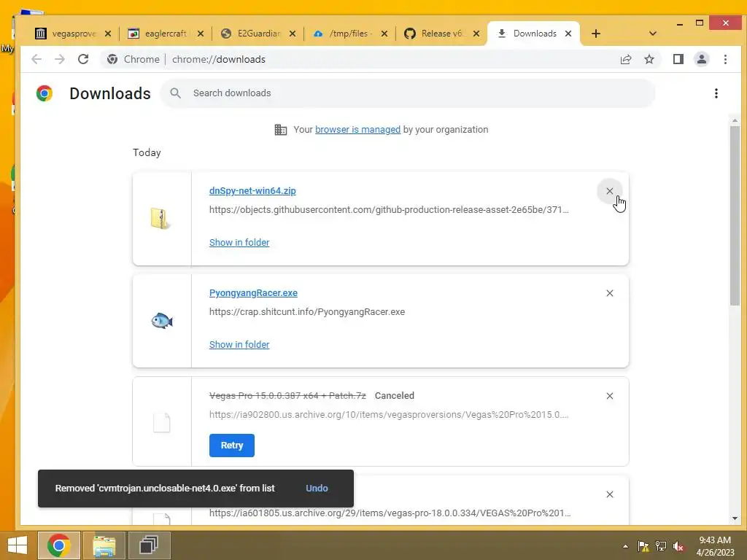Screen dimensions: 747x560
Task: Open the dnSpy-net-win64.zip file link
Action: pyautogui.click(x=252, y=191)
